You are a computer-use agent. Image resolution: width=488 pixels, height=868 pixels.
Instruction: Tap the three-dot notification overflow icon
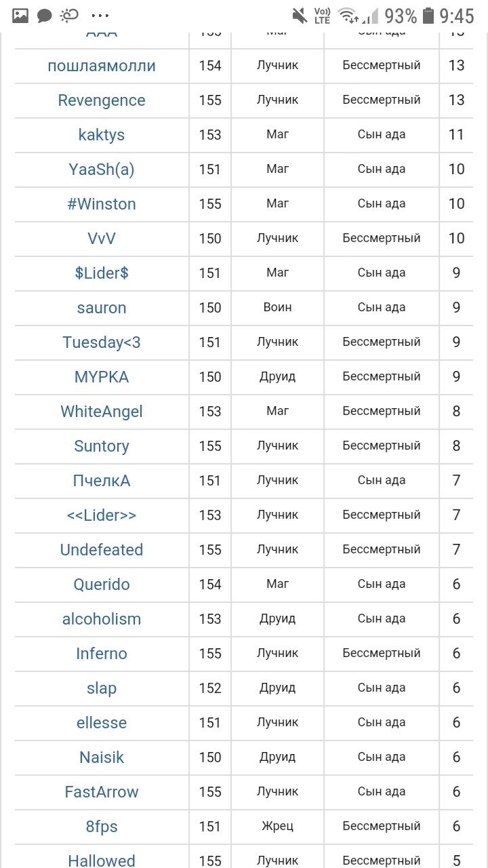click(x=100, y=16)
